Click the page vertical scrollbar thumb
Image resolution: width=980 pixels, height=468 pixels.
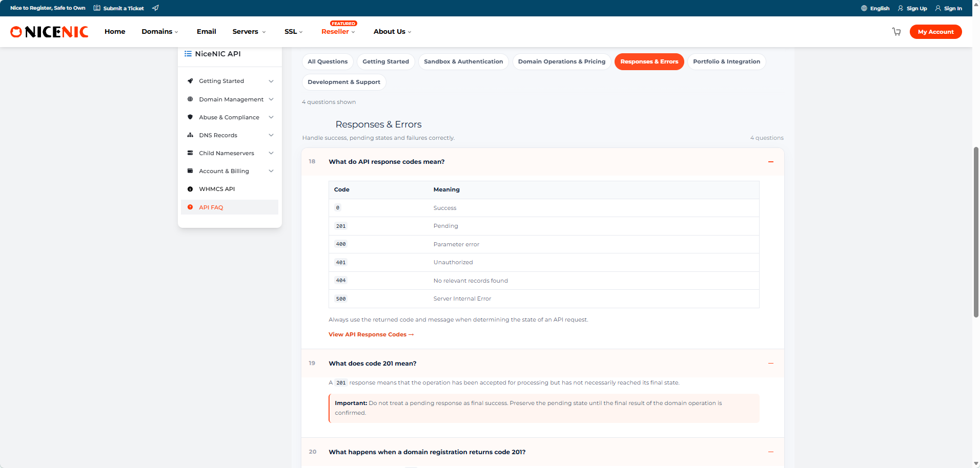tap(976, 232)
